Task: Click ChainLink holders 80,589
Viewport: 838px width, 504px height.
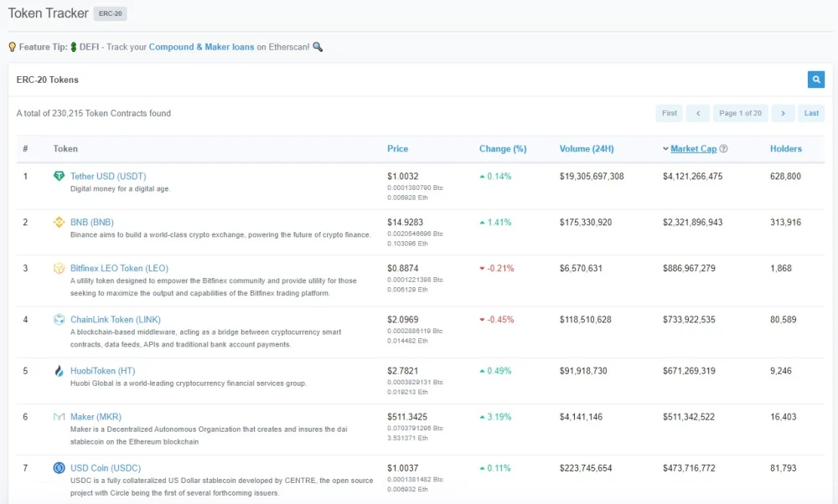Action: 783,319
